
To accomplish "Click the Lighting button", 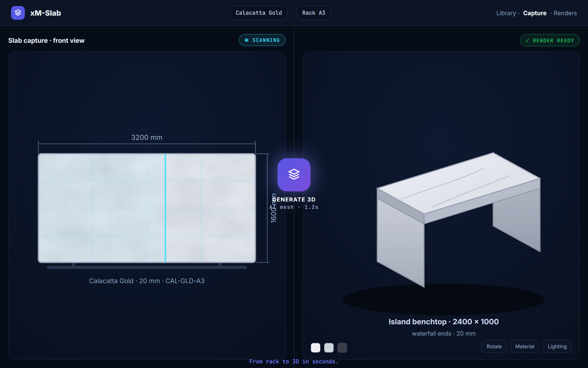I will (x=557, y=346).
